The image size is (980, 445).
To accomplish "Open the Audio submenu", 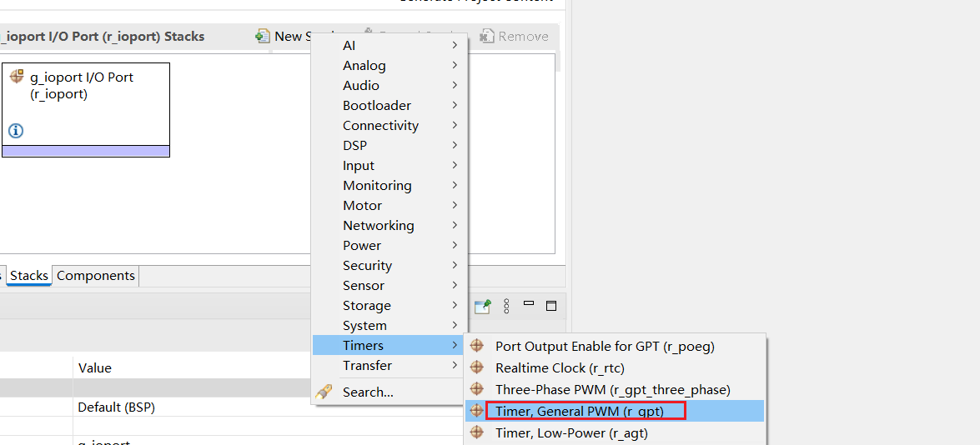I will (389, 86).
